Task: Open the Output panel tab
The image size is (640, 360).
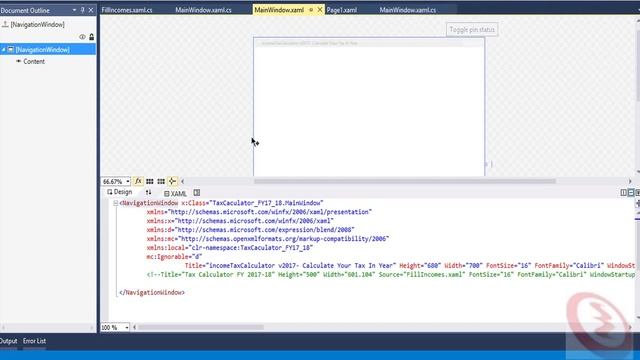Action: pos(8,341)
